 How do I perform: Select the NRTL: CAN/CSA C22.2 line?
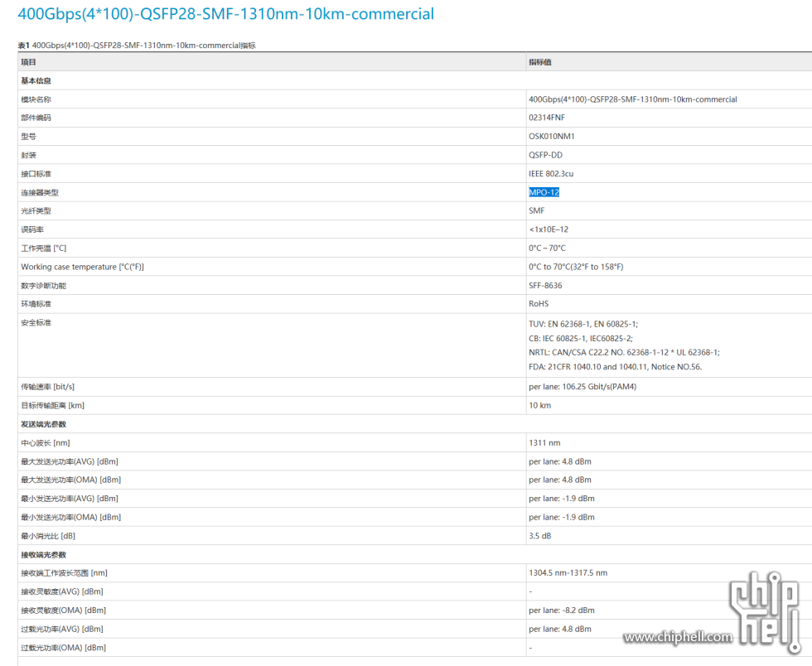tap(624, 353)
